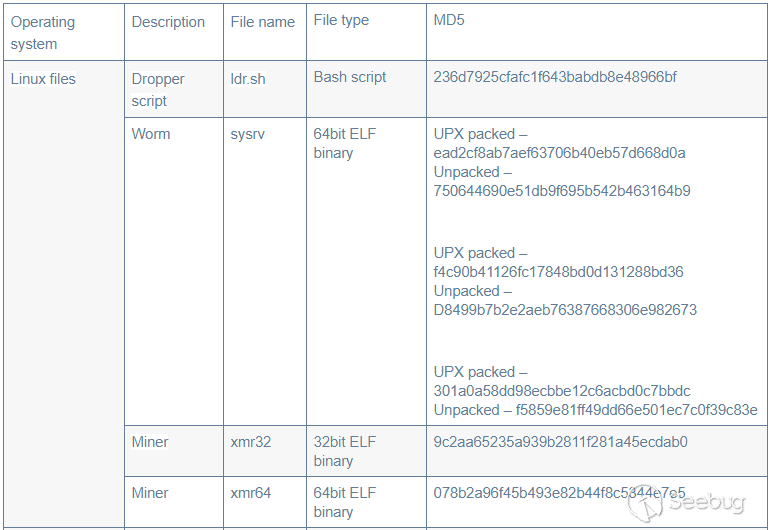Click the unpacked hash starting with D8499b7b
The height and width of the screenshot is (530, 773).
tap(565, 310)
